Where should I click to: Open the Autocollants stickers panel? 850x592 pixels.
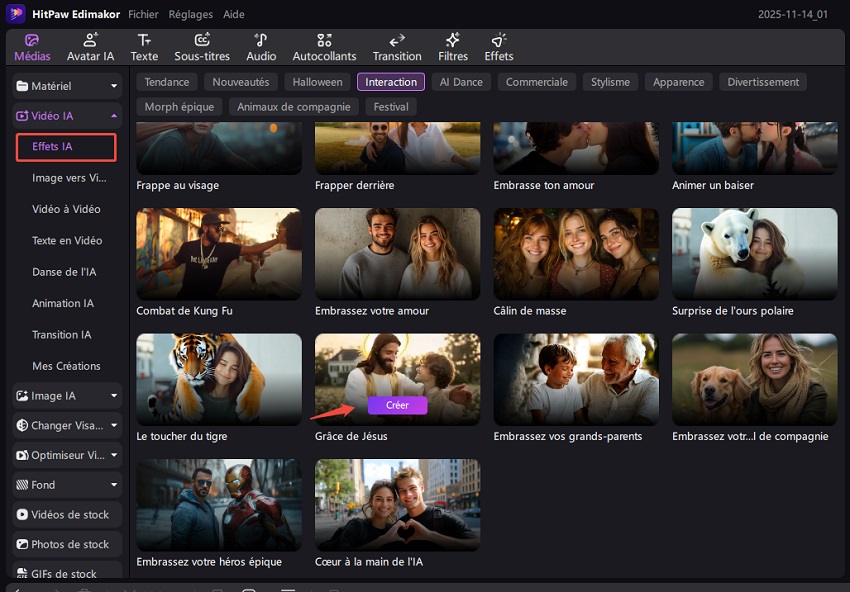point(324,46)
